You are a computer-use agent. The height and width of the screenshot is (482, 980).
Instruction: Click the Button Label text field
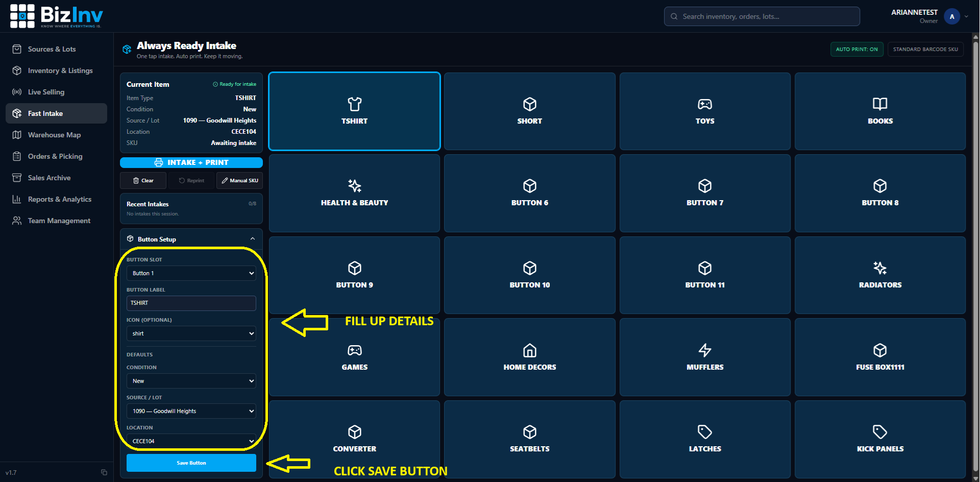coord(191,303)
